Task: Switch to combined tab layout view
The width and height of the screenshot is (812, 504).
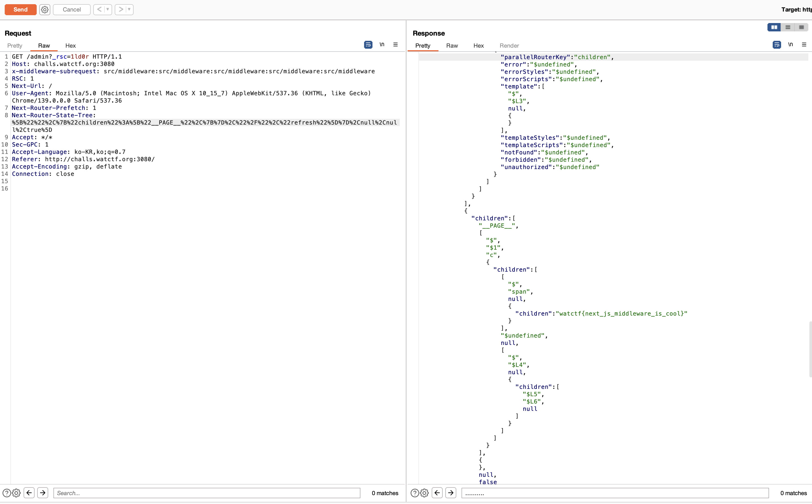Action: pos(801,27)
